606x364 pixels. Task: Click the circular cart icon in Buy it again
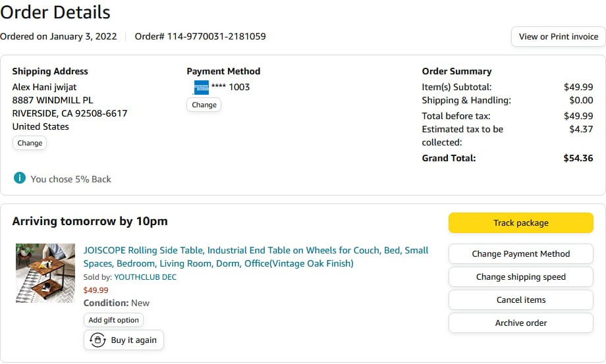(98, 340)
